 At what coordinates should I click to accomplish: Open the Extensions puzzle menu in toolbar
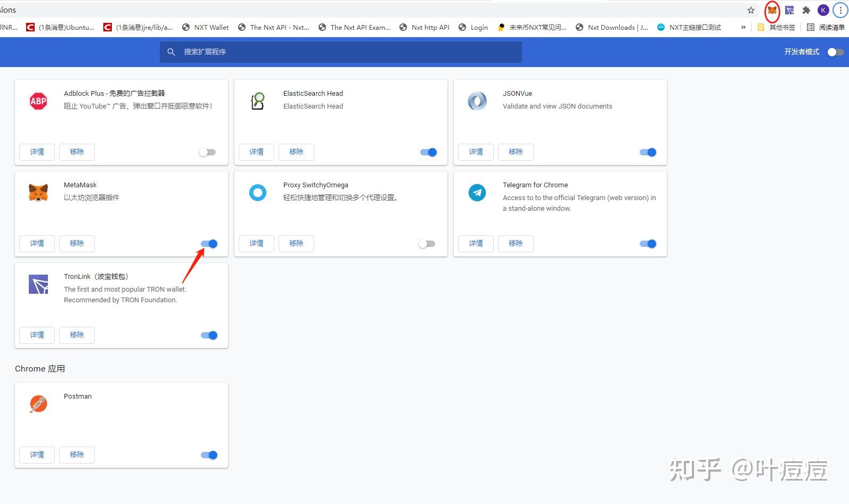[806, 10]
